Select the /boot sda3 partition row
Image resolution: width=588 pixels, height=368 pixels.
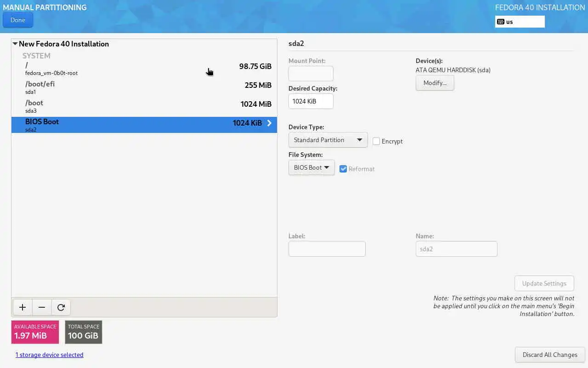click(x=144, y=106)
